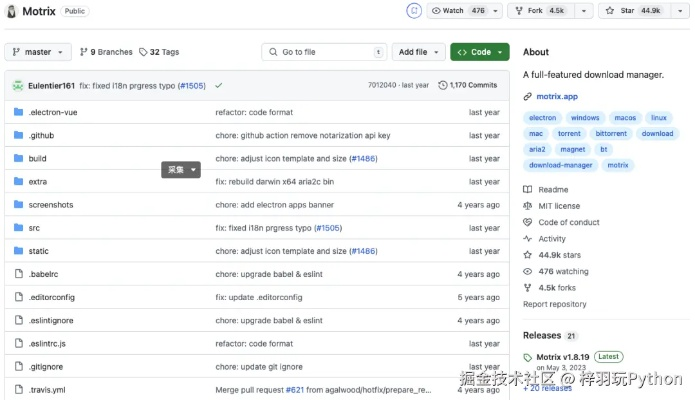Viewport: 695px width, 400px height.
Task: Click the Tags icon
Action: coord(143,52)
